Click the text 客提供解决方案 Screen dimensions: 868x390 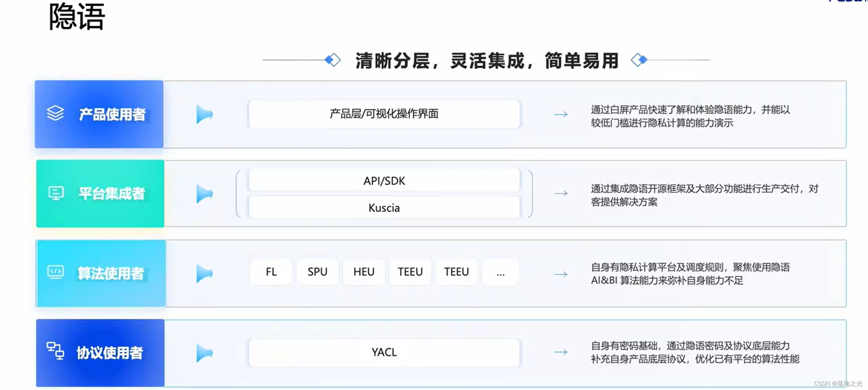pyautogui.click(x=624, y=202)
